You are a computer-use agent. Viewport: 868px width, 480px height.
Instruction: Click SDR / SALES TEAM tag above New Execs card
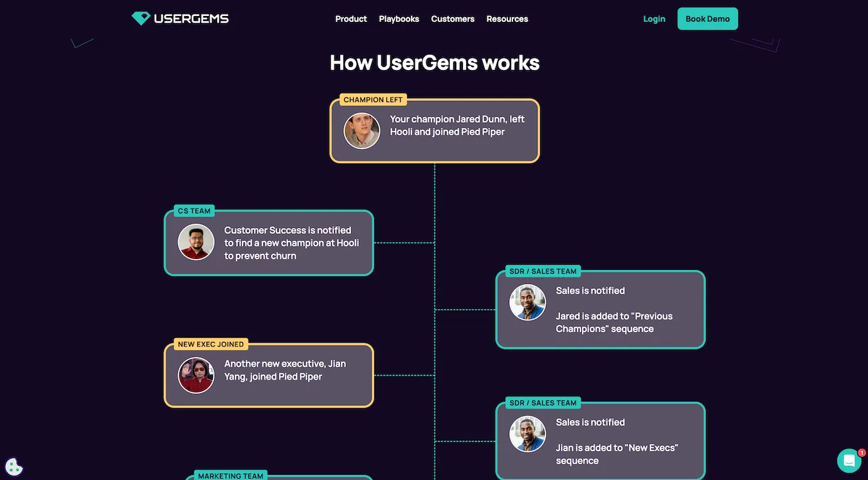point(543,403)
